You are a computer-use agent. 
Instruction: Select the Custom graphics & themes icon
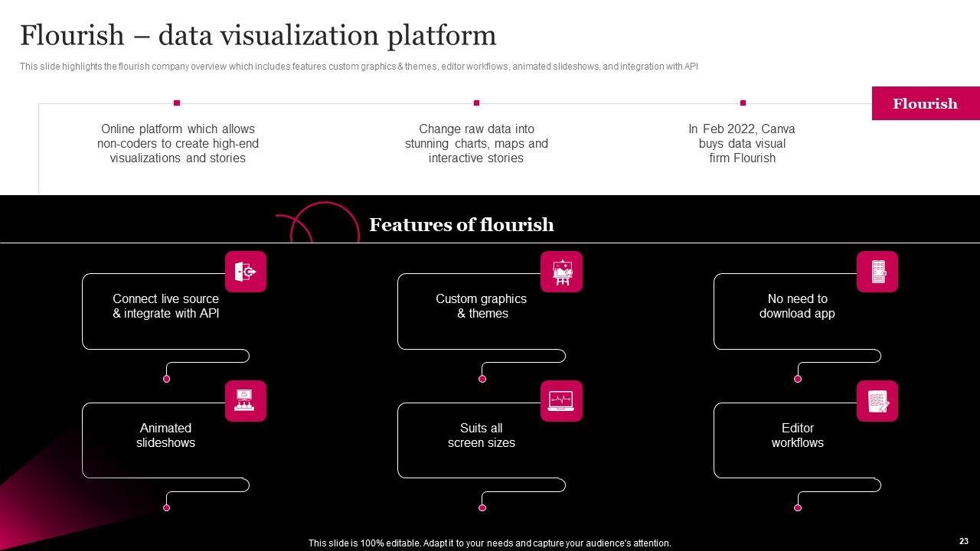(561, 272)
